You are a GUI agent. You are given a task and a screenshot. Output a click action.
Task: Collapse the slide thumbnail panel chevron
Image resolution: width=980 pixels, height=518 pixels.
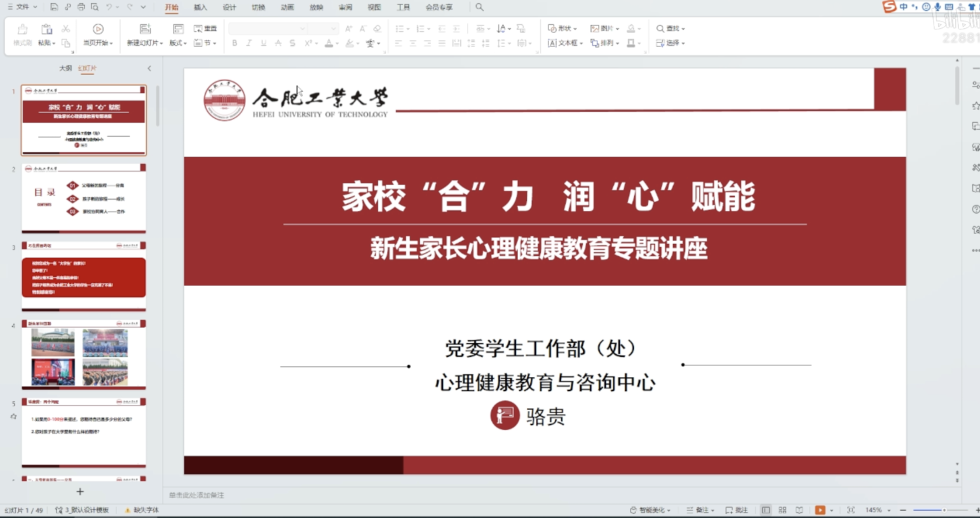[x=149, y=68]
